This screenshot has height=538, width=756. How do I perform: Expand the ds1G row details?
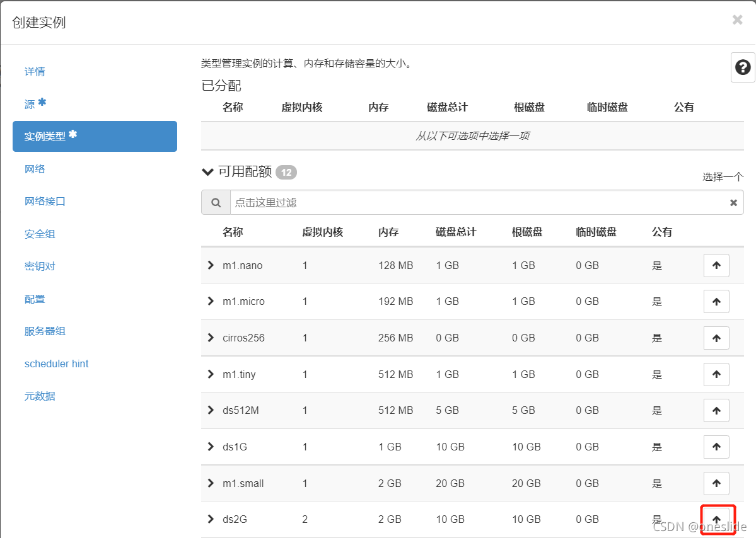point(211,447)
